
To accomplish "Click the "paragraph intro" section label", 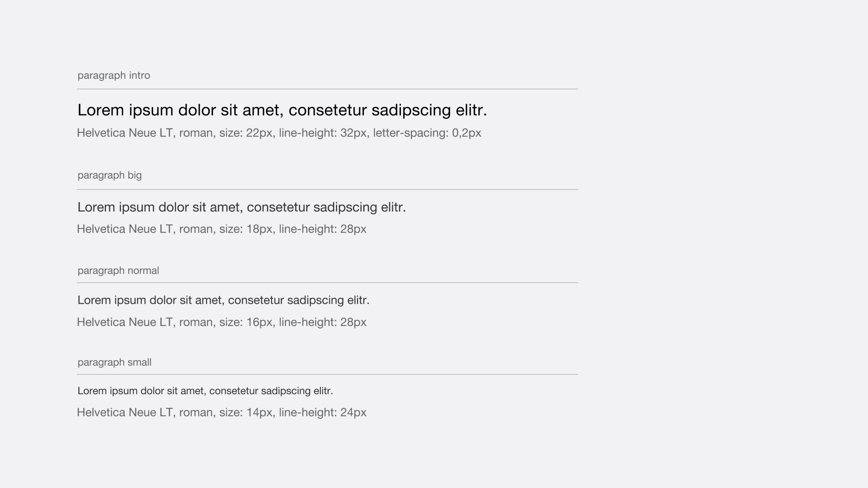I will (x=114, y=75).
